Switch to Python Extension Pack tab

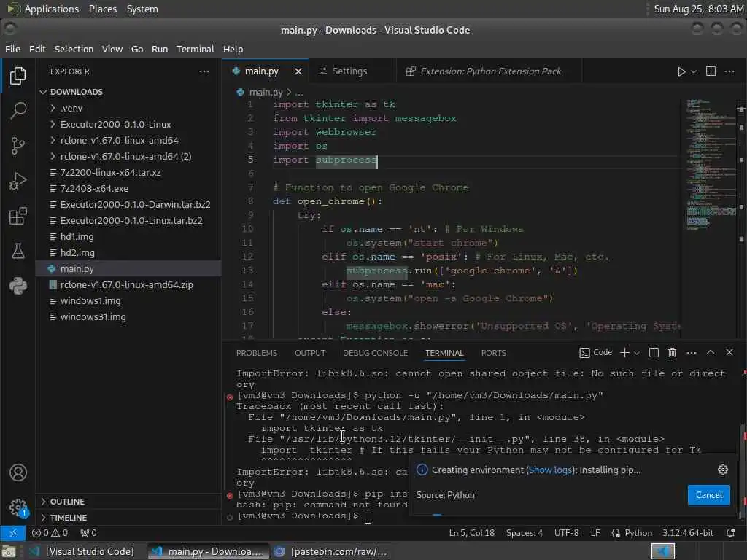click(x=491, y=71)
